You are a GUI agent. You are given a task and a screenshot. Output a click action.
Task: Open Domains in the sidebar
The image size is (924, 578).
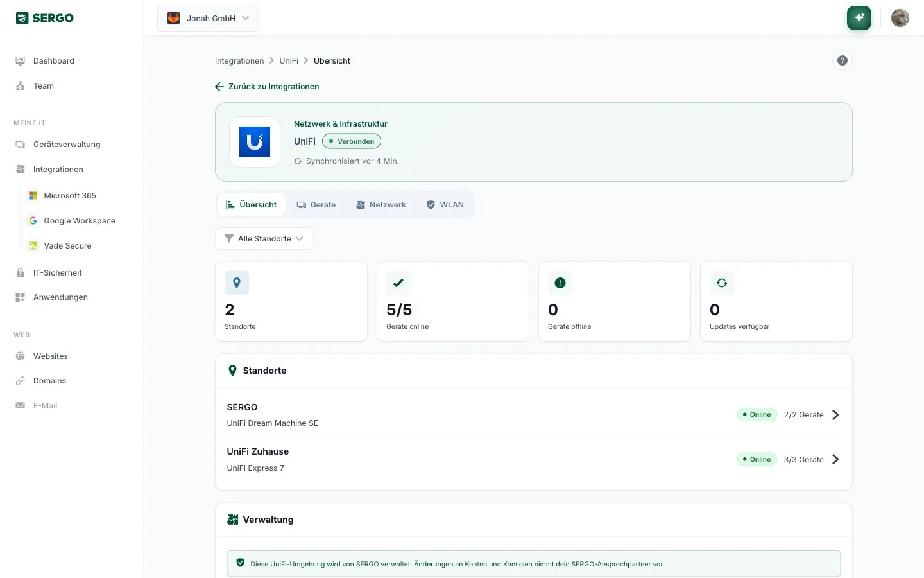click(49, 381)
